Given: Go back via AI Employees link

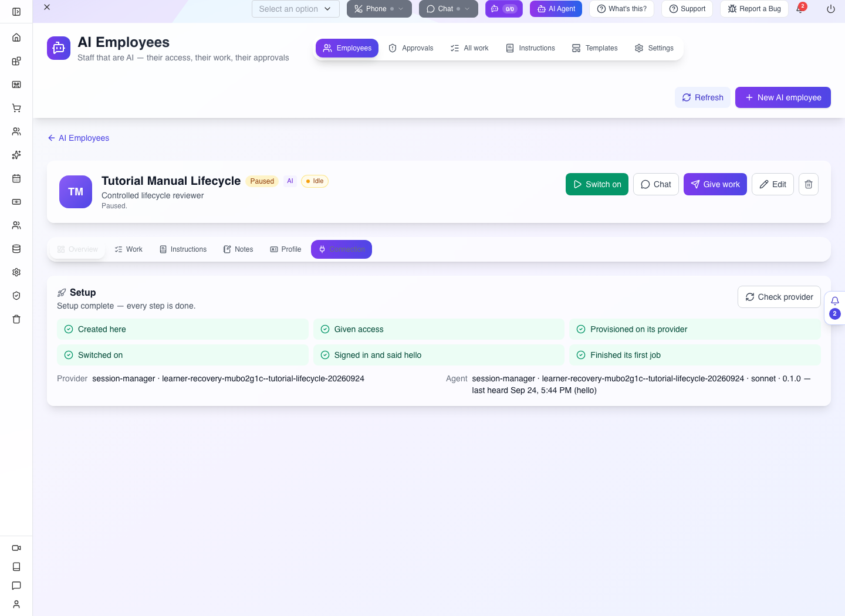Looking at the screenshot, I should 79,138.
